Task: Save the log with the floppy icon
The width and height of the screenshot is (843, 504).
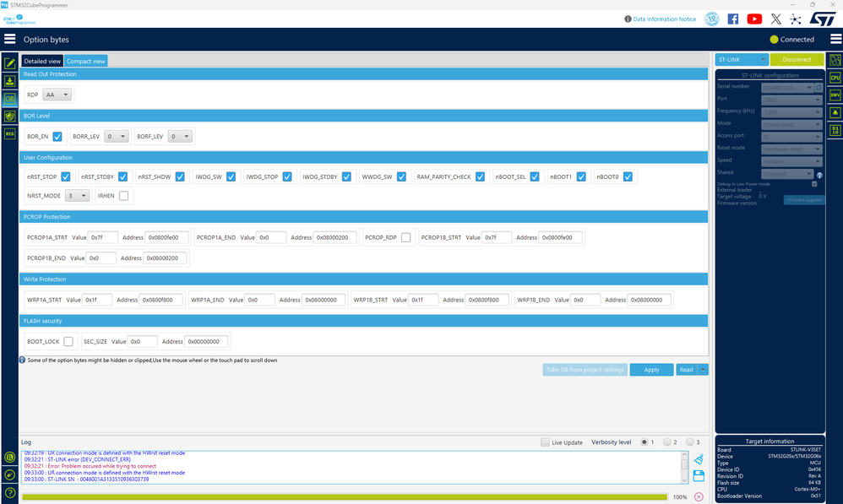Action: coord(699,475)
